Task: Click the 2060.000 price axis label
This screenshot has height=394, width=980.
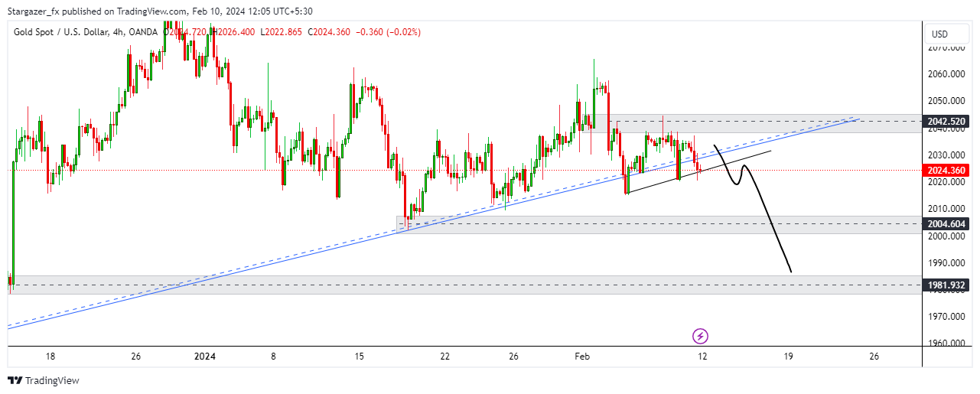Action: point(948,74)
